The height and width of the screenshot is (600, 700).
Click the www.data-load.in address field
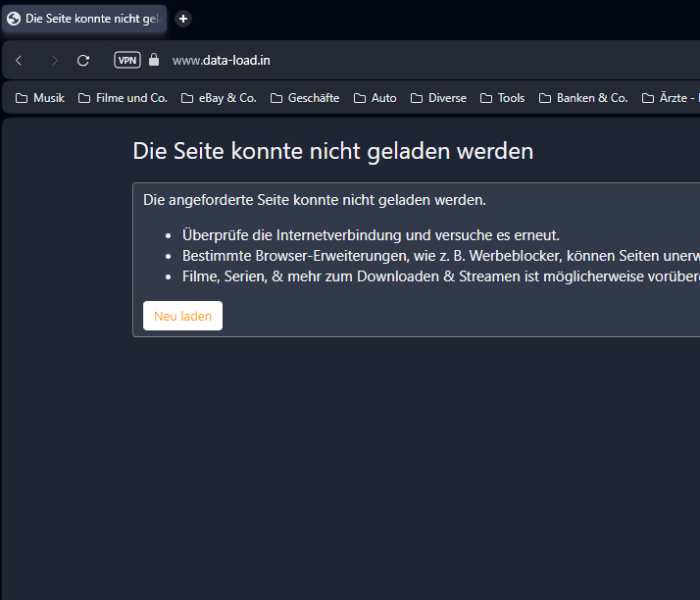(222, 61)
